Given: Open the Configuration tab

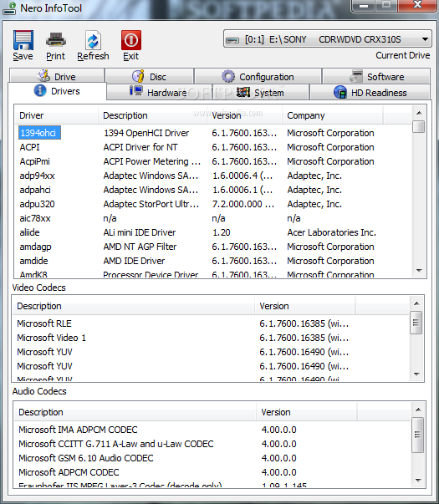Looking at the screenshot, I should coord(258,77).
